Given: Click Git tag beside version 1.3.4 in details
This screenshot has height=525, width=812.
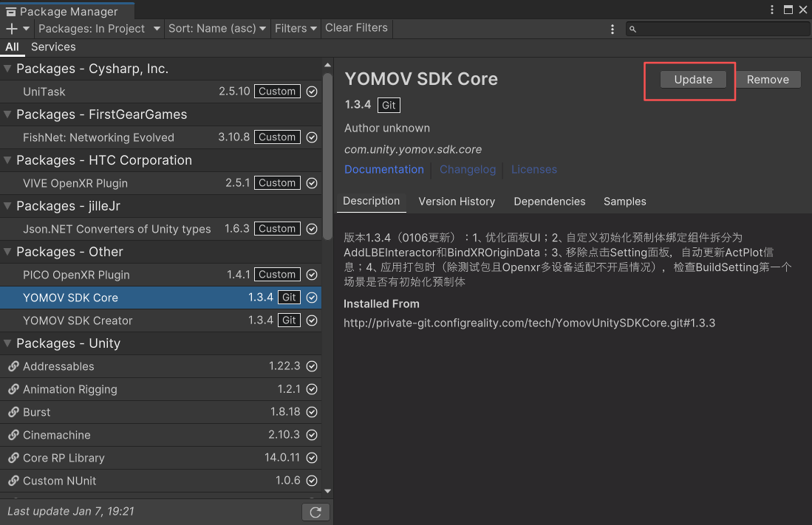Looking at the screenshot, I should [x=389, y=105].
